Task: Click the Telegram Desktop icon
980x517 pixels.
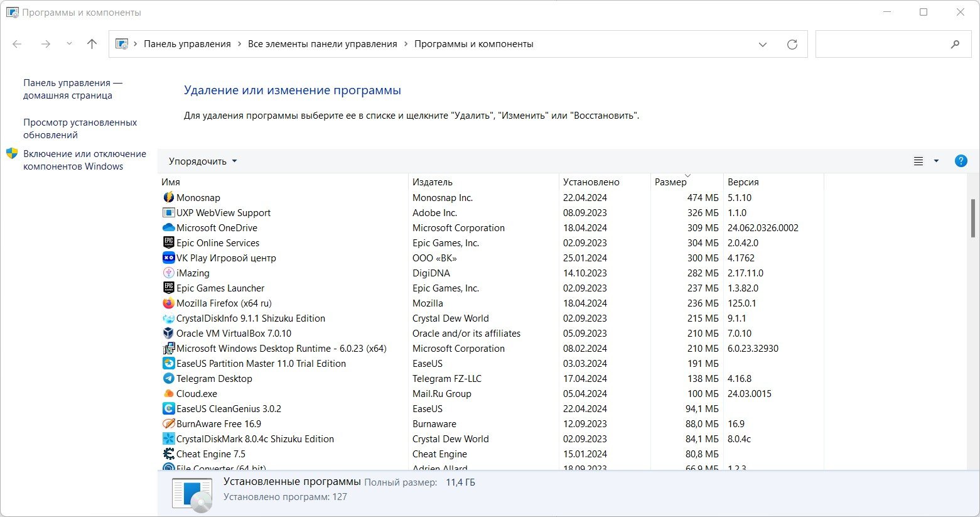Action: tap(168, 378)
